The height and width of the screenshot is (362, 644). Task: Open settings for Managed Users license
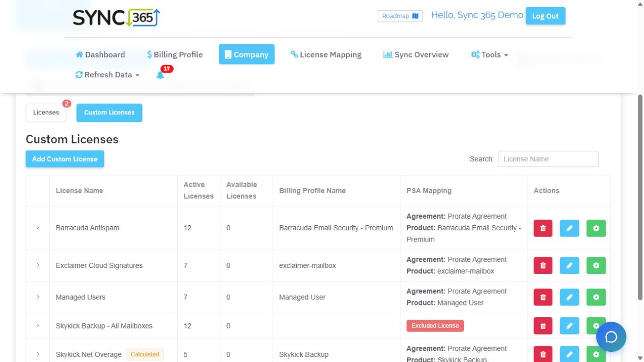click(x=596, y=297)
